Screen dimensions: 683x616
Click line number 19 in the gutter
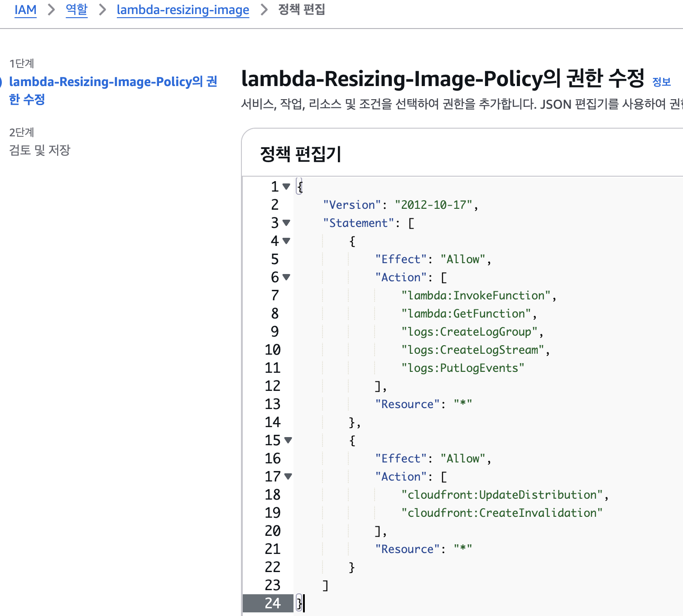pyautogui.click(x=273, y=513)
